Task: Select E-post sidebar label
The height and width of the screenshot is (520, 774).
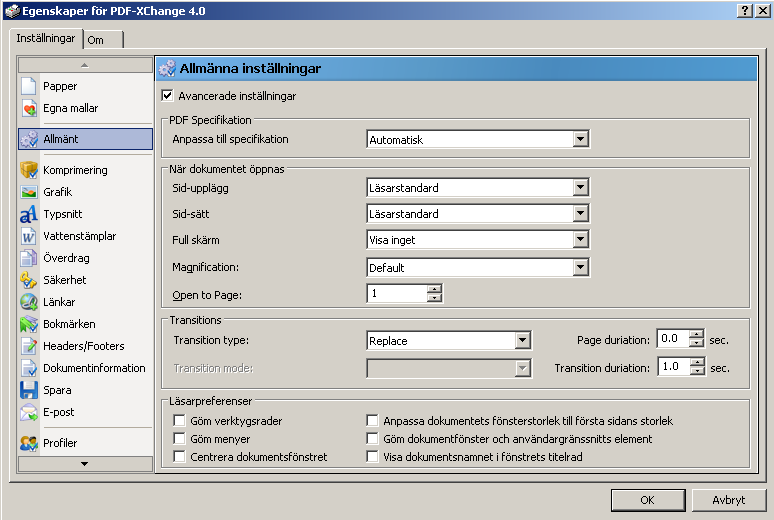Action: point(58,412)
